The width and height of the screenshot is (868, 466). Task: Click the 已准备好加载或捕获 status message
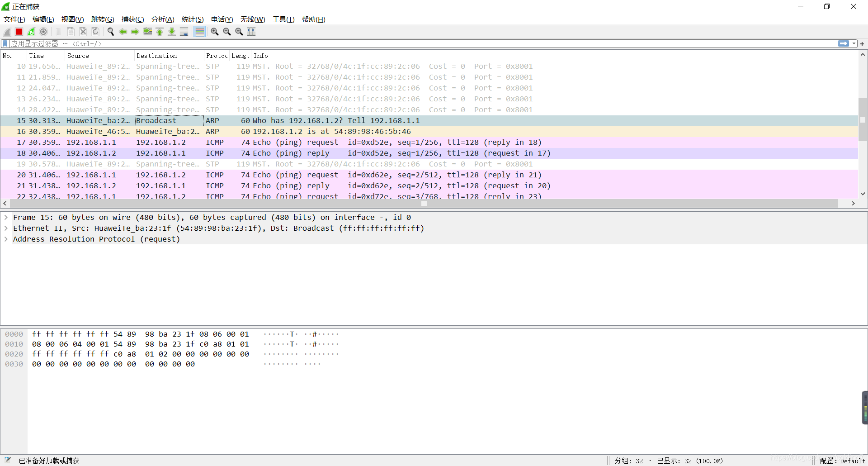tap(49, 461)
